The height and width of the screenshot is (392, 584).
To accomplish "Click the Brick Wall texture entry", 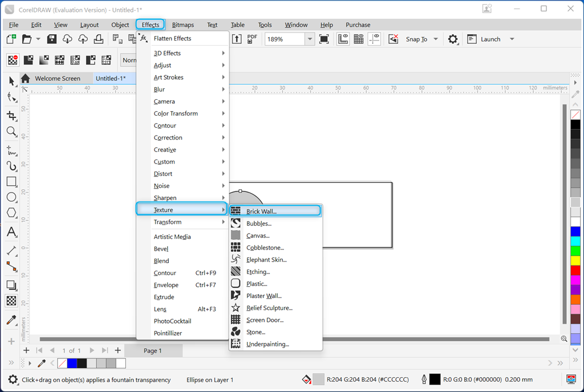I will point(275,211).
